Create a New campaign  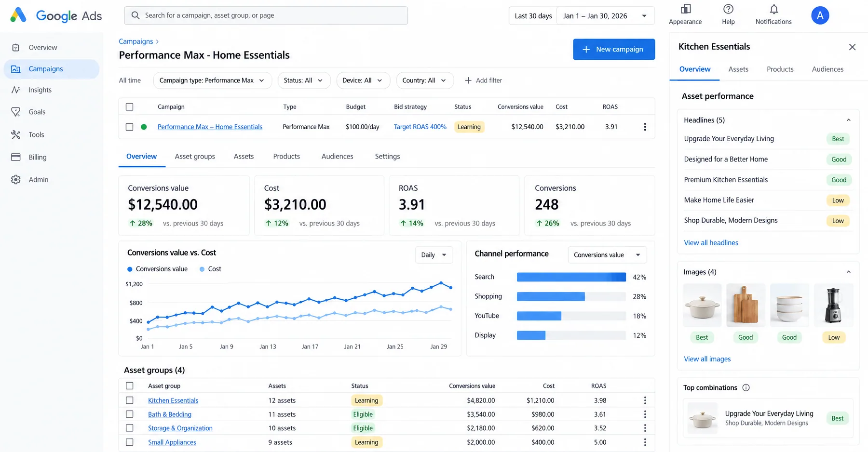[614, 49]
